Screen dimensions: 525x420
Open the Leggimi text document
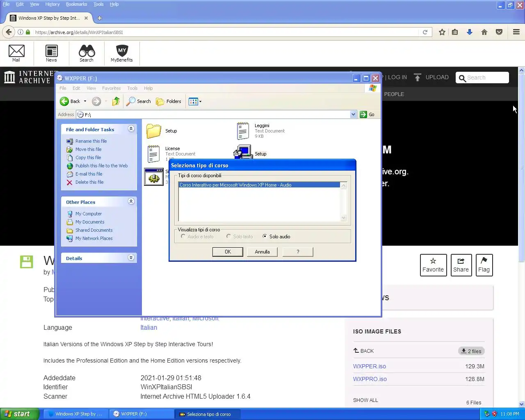[243, 131]
